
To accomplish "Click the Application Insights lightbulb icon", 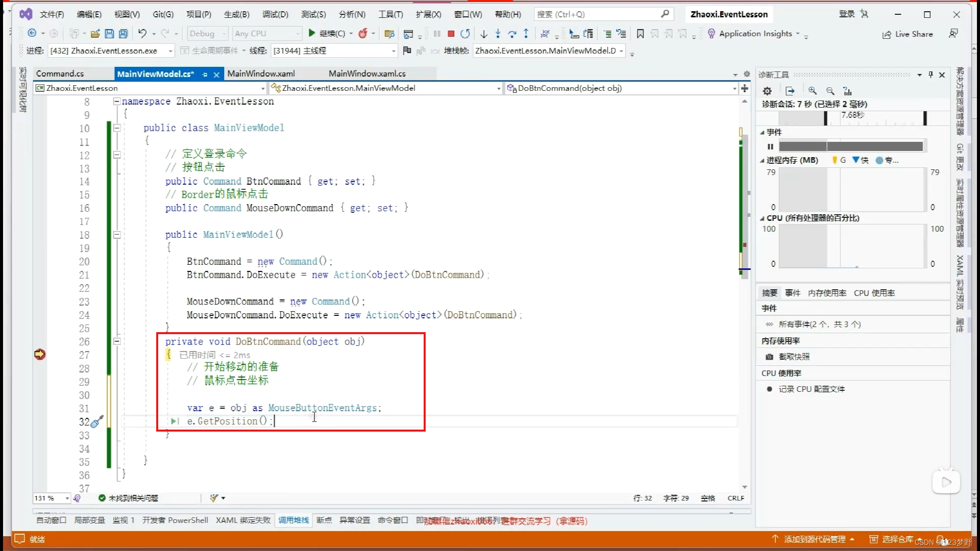I will pyautogui.click(x=712, y=34).
